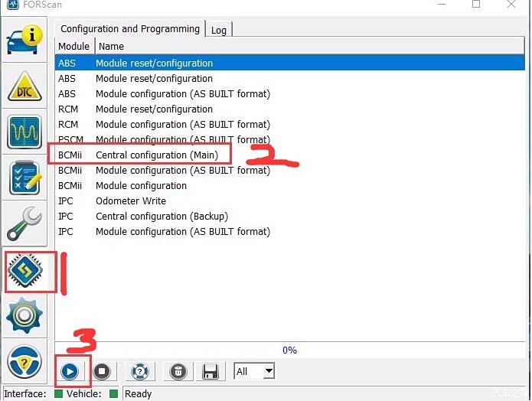Click the Vehicle green status indicator
The image size is (532, 401).
113,393
